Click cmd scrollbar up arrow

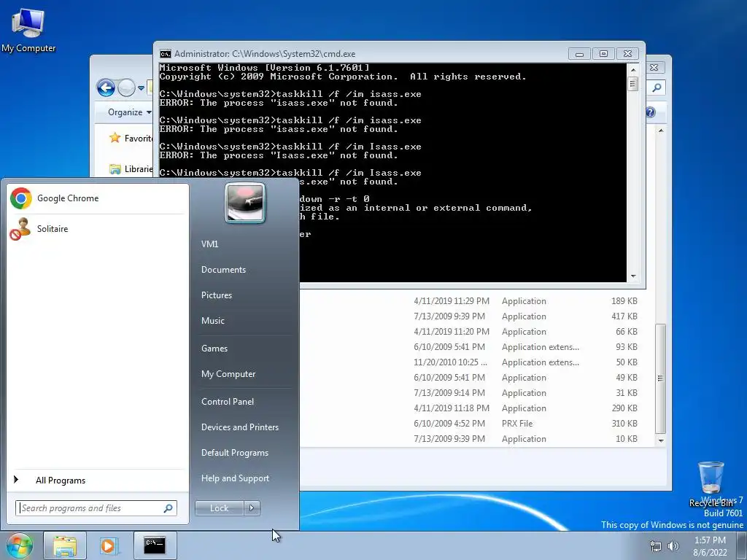click(633, 69)
